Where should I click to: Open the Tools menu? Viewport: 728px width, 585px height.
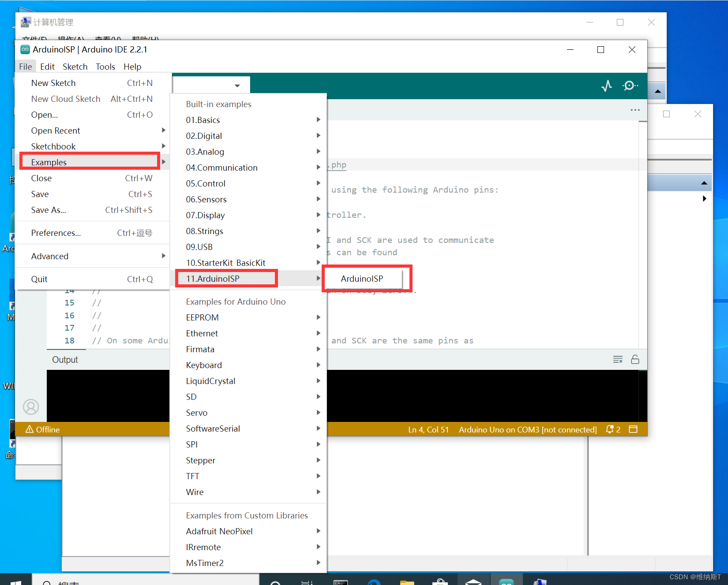coord(105,67)
